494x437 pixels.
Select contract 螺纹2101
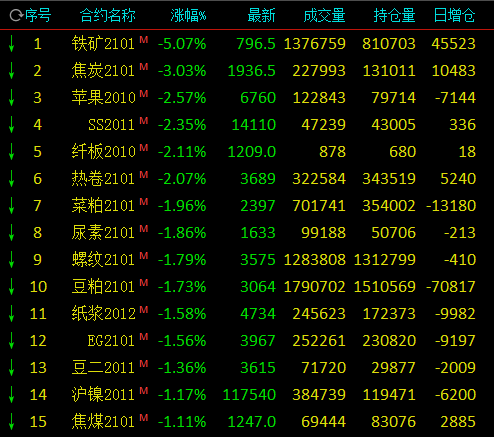click(103, 260)
